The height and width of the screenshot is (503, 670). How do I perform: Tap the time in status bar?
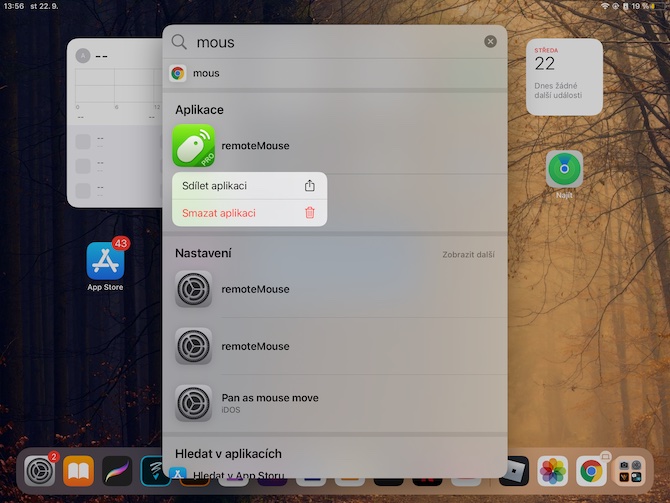(x=14, y=6)
